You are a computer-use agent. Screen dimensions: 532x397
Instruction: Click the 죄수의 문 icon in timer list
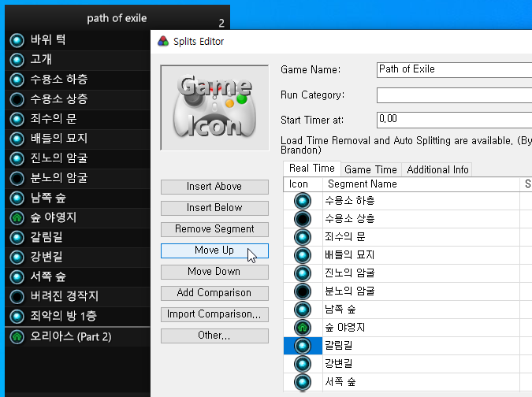point(17,119)
